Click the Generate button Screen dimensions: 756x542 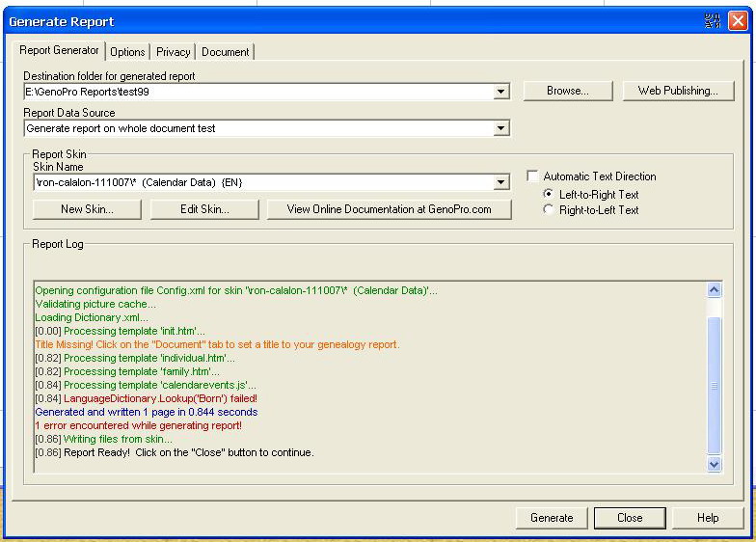click(x=552, y=518)
